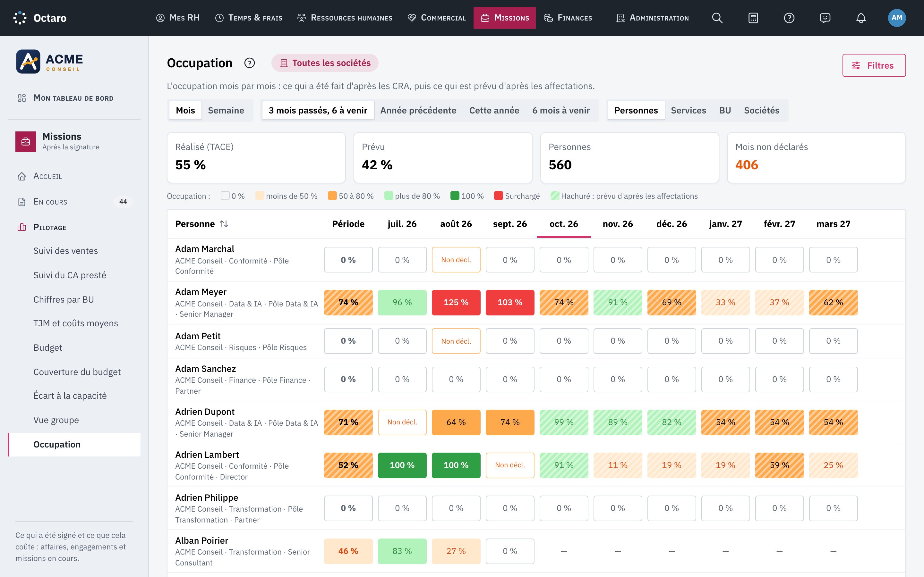Open the notifications bell
The image size is (924, 577).
pos(860,18)
